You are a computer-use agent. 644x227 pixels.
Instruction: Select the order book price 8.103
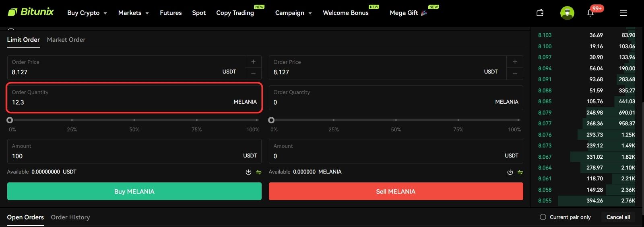(x=545, y=35)
